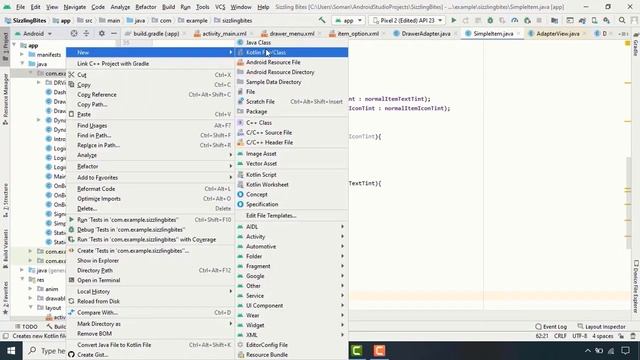Select Find Usages in context menu

(150, 126)
